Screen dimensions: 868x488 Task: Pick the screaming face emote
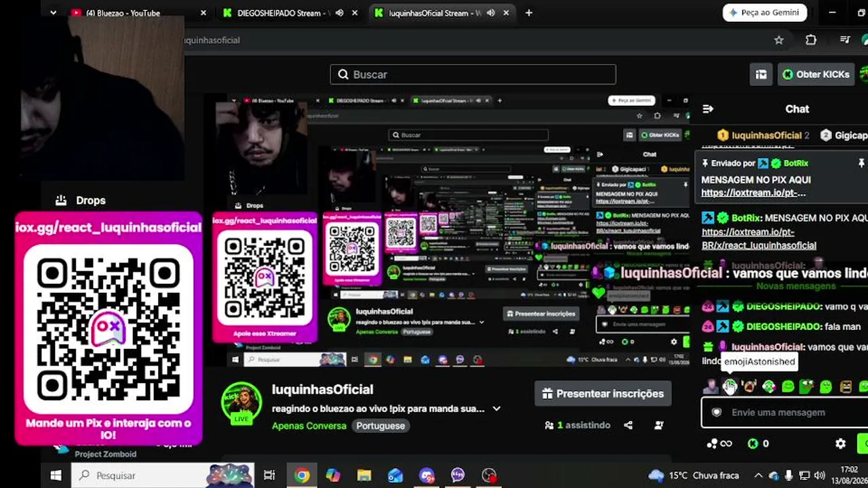pyautogui.click(x=749, y=387)
